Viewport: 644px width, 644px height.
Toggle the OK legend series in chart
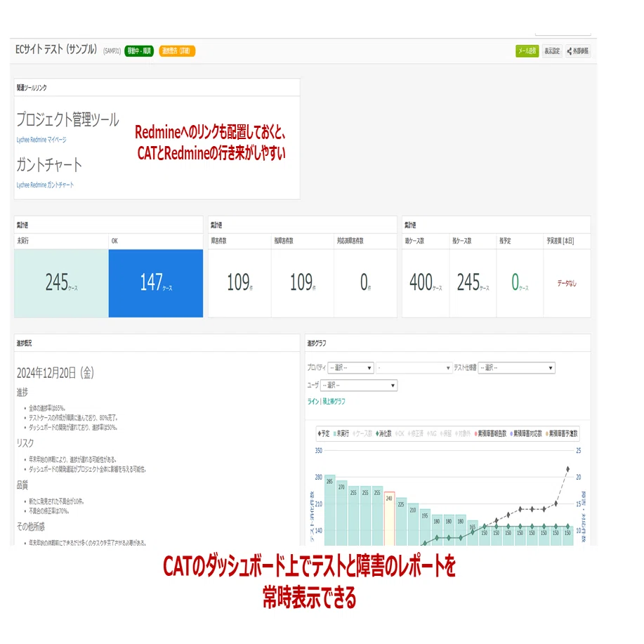click(400, 433)
